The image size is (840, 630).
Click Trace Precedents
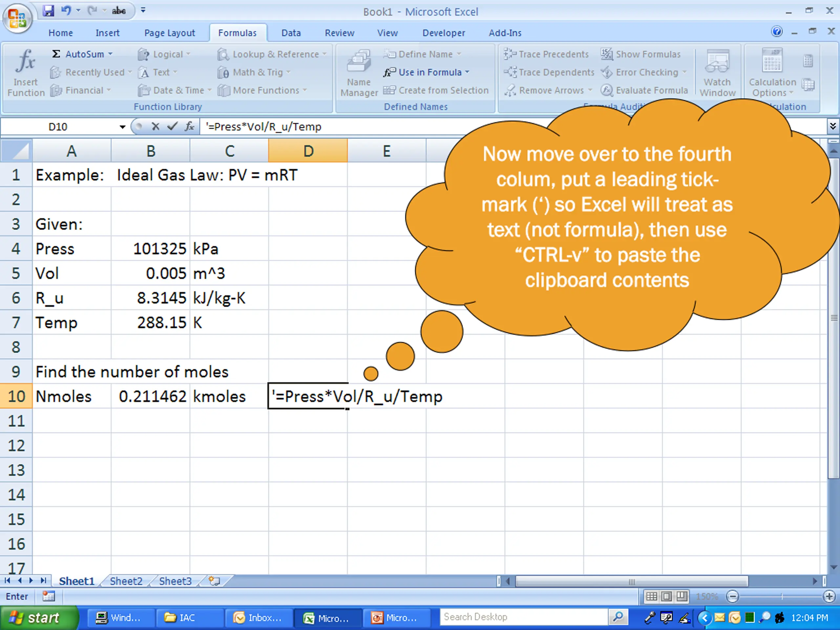click(x=546, y=54)
